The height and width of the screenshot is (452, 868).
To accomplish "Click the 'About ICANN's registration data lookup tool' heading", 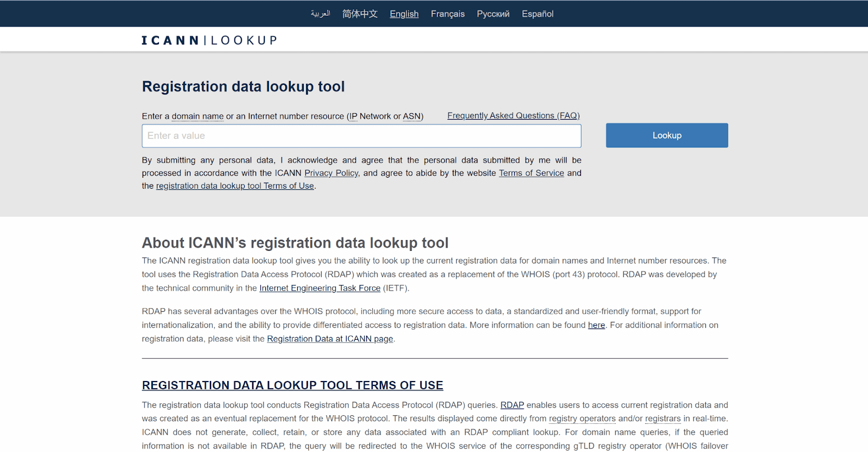I will [x=295, y=243].
